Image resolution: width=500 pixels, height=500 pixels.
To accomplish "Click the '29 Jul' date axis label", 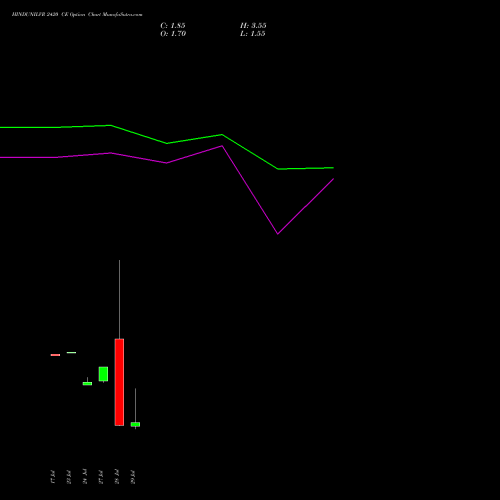I will coord(133,477).
